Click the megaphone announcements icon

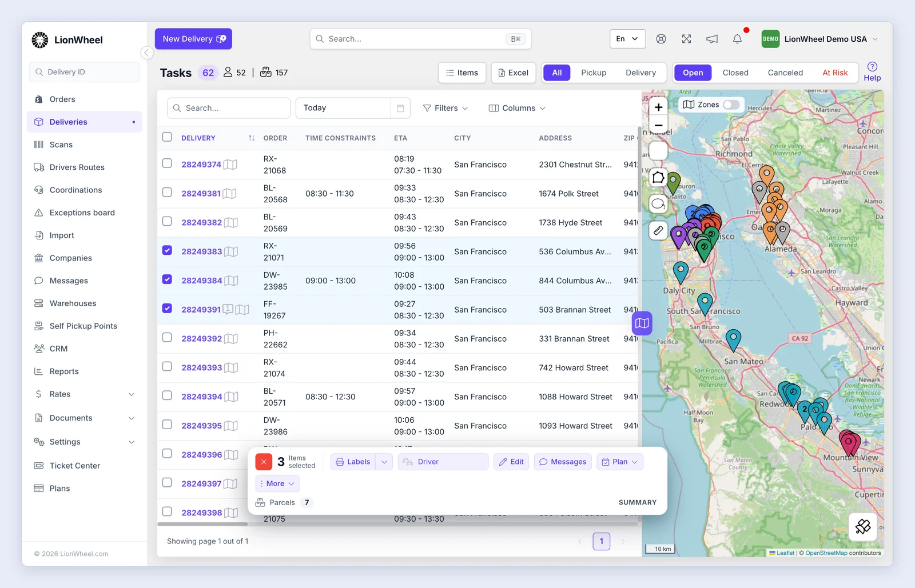pos(712,39)
